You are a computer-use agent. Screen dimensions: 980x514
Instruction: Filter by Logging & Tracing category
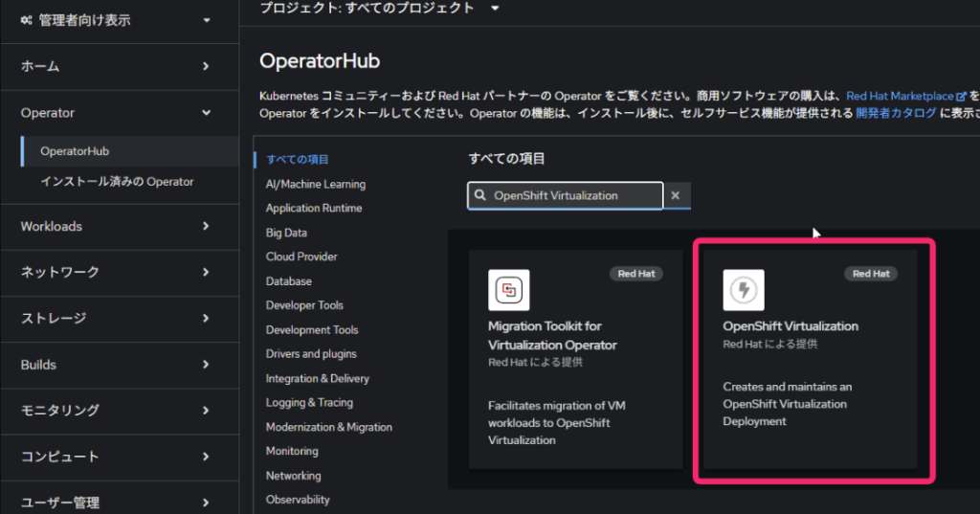(309, 403)
